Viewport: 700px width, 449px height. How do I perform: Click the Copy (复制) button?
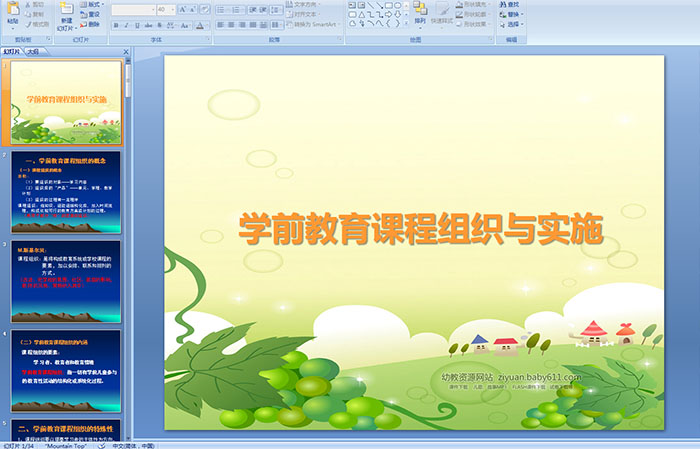[34, 14]
